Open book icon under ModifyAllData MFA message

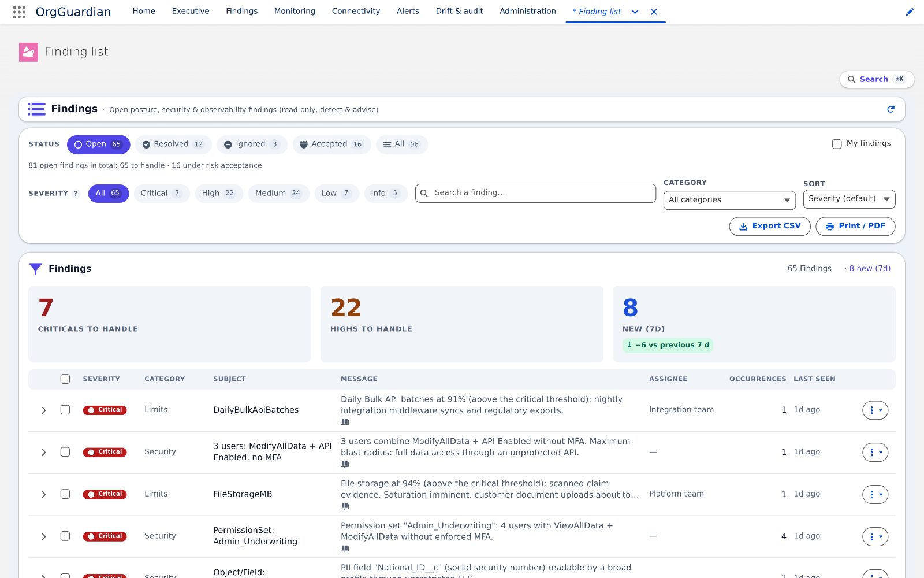click(x=345, y=464)
